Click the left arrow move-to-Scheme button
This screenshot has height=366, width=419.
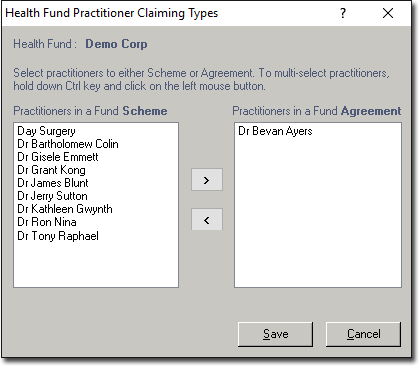pyautogui.click(x=207, y=220)
